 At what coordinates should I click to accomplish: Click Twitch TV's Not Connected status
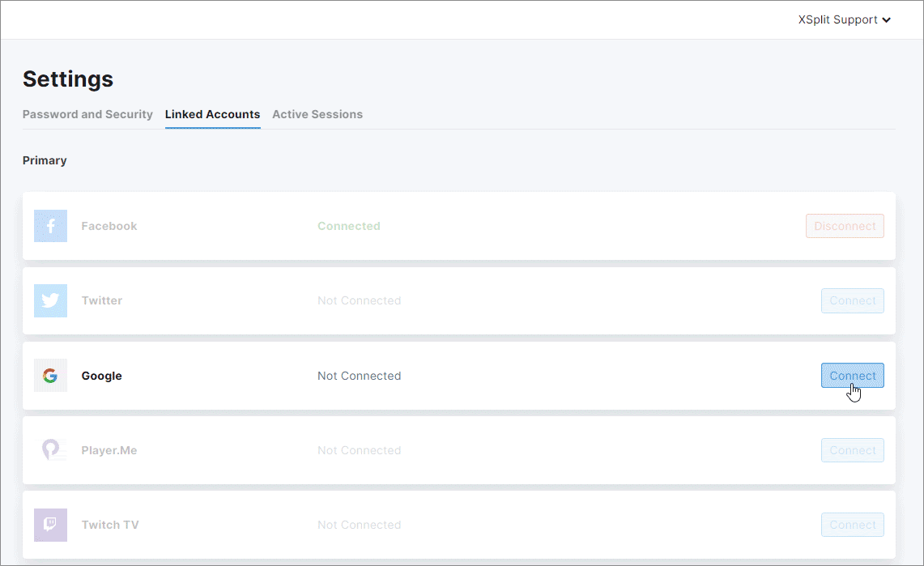pyautogui.click(x=359, y=525)
